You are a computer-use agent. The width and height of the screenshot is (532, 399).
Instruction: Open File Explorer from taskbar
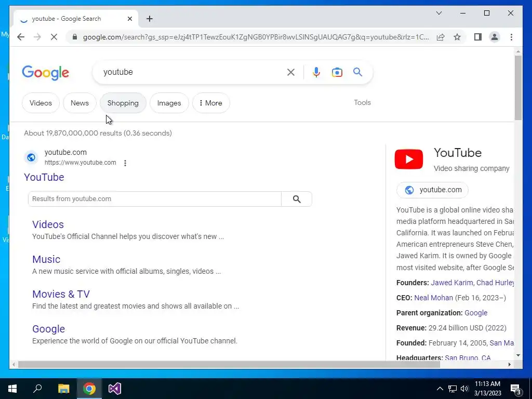(63, 389)
